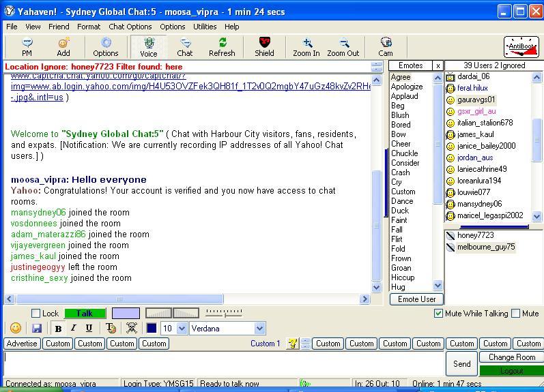Open the PM toolbar button
544x392 pixels.
[x=27, y=47]
